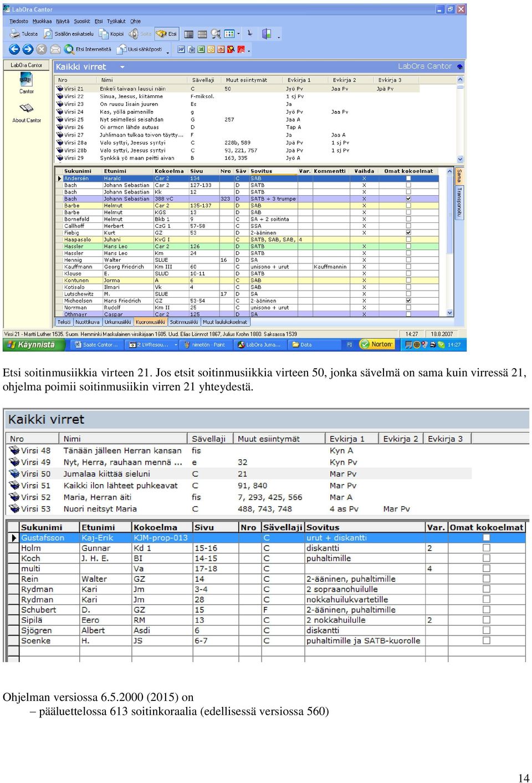This screenshot has width=532, height=783.
Task: Click the Virsi 53 book icon
Action: 14,509
